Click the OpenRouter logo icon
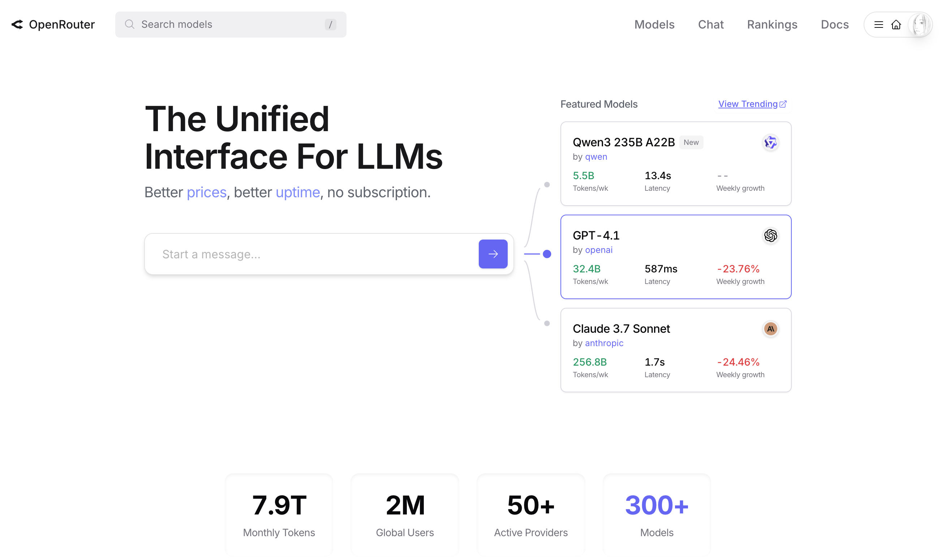946x560 pixels. (x=17, y=25)
